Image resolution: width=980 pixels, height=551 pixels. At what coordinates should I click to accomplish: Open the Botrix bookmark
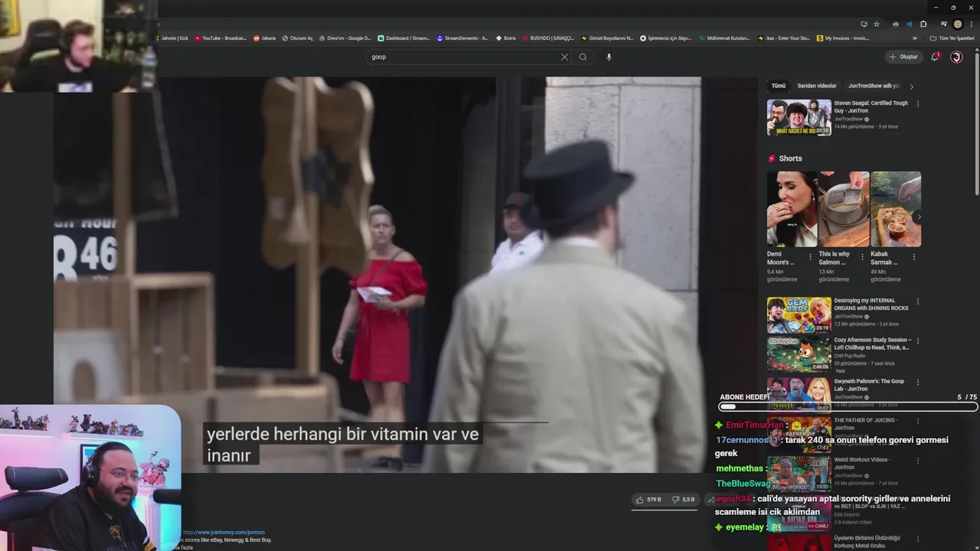[506, 37]
